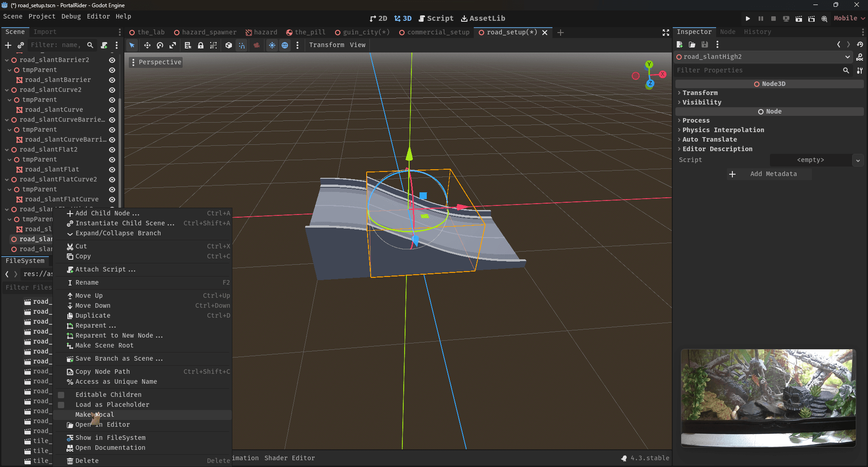Image resolution: width=868 pixels, height=467 pixels.
Task: Open the Node tab beside Inspector
Action: pyautogui.click(x=727, y=32)
